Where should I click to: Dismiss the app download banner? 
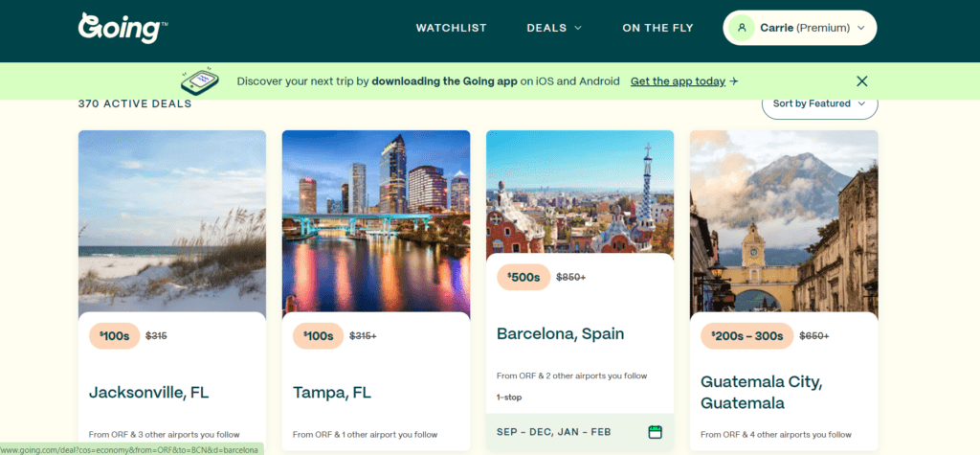click(x=862, y=81)
